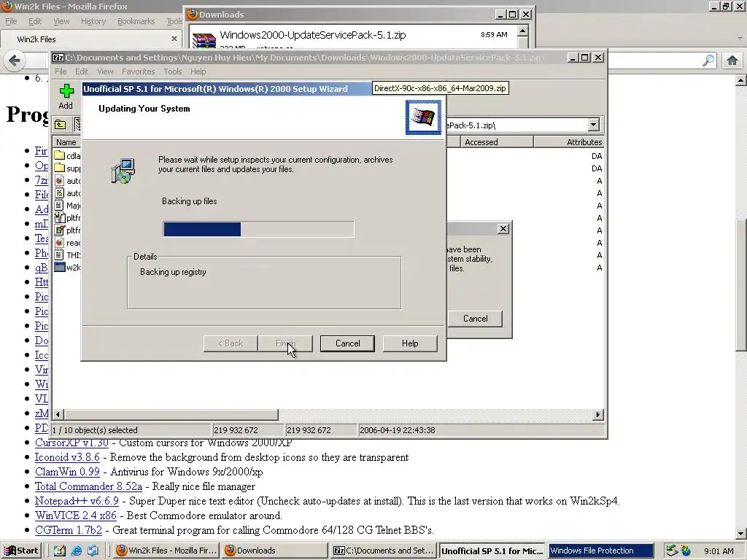747x560 pixels.
Task: Click the cdla folder icon in 7-Zip list
Action: tap(59, 156)
